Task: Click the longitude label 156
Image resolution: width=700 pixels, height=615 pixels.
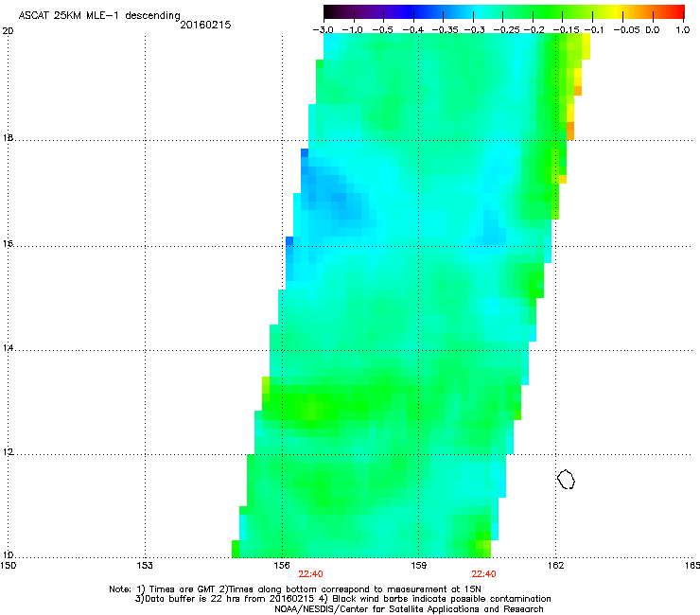Action: [282, 566]
